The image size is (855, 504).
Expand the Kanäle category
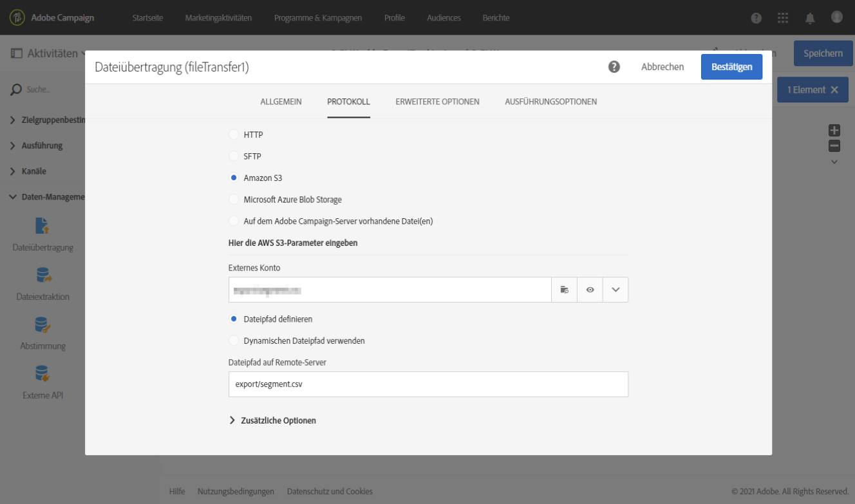(13, 171)
